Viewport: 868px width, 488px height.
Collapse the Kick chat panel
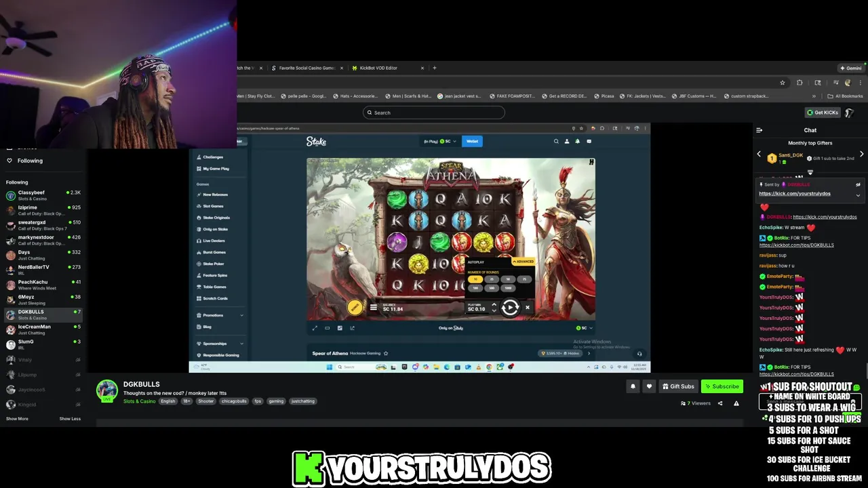tap(759, 130)
